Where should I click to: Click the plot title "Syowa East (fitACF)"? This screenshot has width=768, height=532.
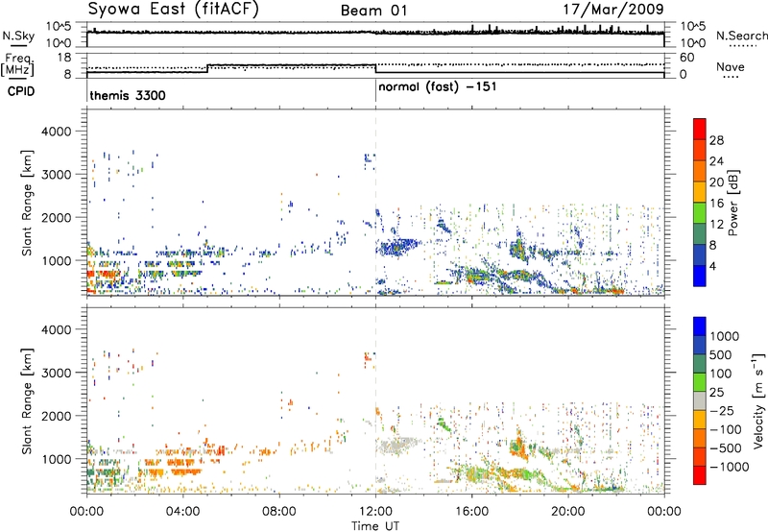[174, 10]
